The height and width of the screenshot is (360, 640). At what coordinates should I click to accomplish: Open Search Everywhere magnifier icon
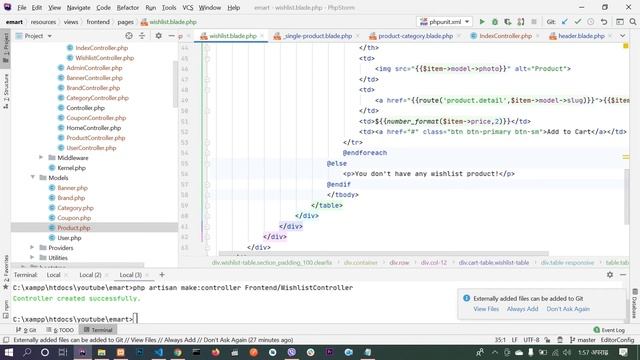click(x=633, y=22)
